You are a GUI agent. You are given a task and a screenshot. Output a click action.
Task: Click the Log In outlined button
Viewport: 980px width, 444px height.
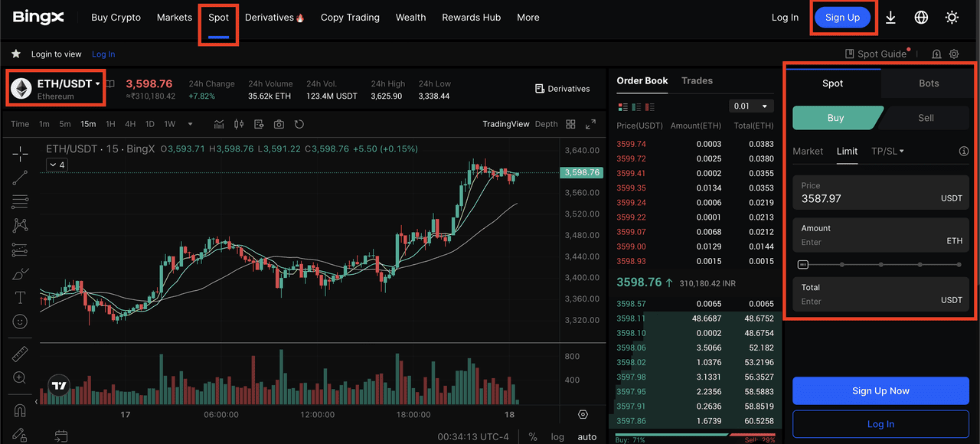pos(880,424)
